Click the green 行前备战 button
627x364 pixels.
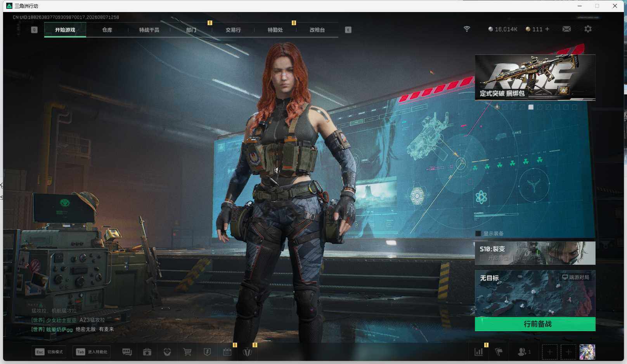(535, 324)
